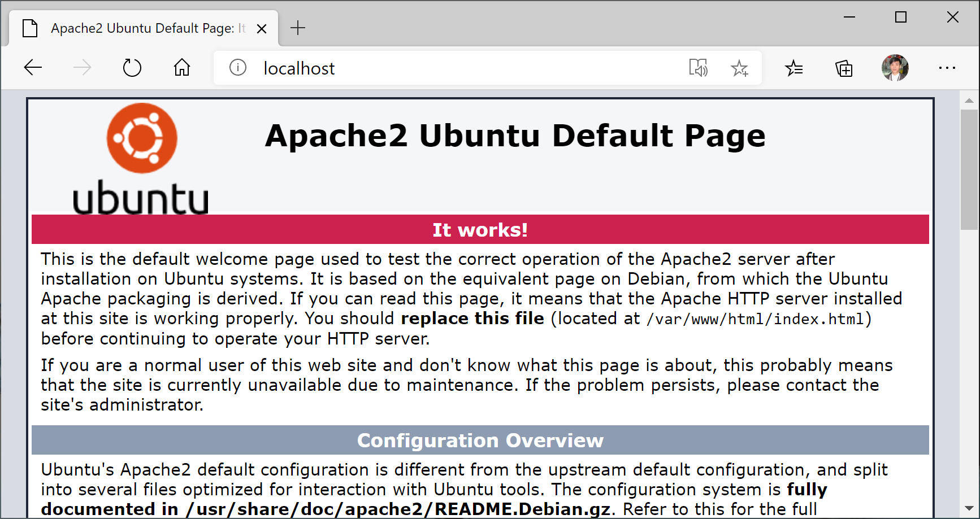Minimize the browser window
This screenshot has width=980, height=519.
849,17
